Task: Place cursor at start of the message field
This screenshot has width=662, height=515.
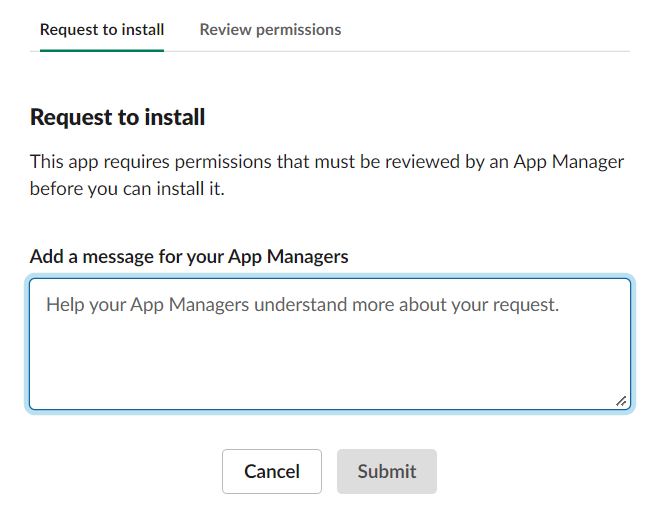Action: pos(48,304)
